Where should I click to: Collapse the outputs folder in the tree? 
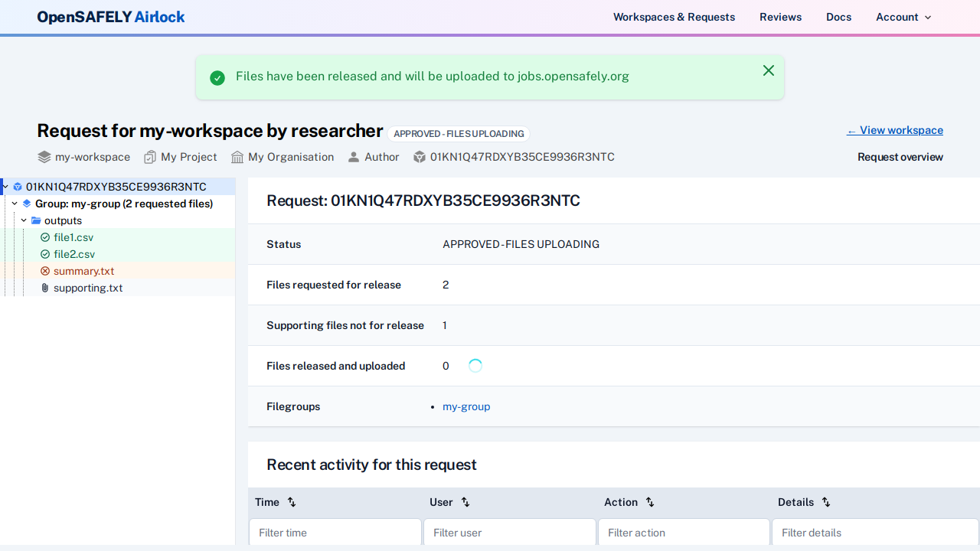[x=23, y=220]
